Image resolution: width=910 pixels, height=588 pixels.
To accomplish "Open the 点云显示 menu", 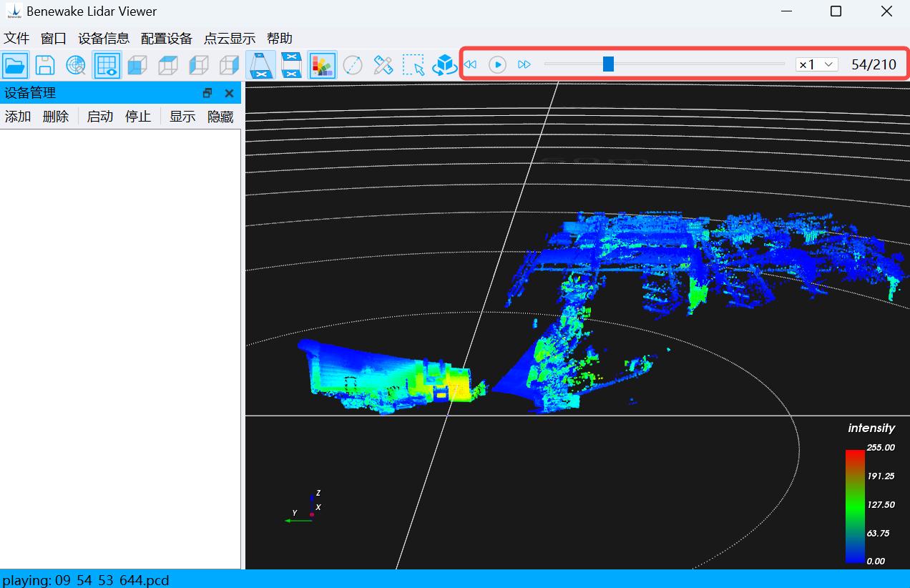I will click(x=230, y=39).
